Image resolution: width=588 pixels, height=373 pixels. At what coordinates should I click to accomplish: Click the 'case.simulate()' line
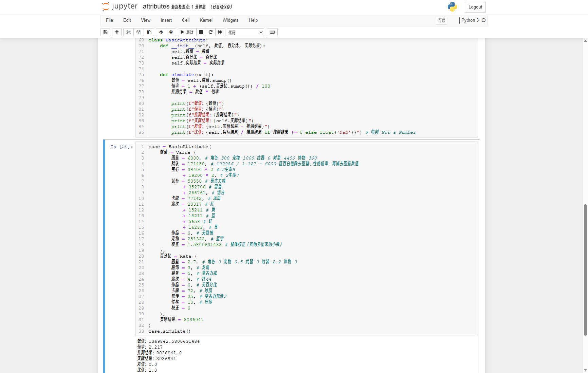[169, 331]
